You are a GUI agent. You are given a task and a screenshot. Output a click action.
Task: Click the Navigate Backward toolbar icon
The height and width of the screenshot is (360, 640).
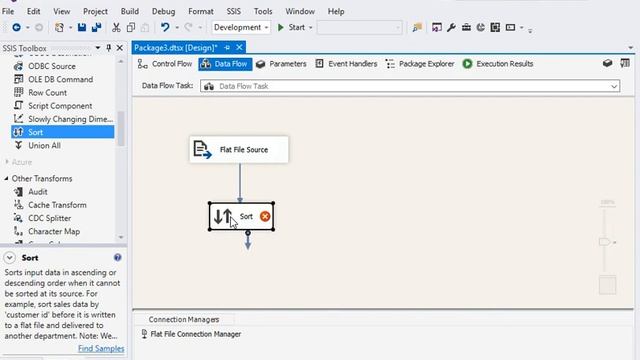click(16, 27)
